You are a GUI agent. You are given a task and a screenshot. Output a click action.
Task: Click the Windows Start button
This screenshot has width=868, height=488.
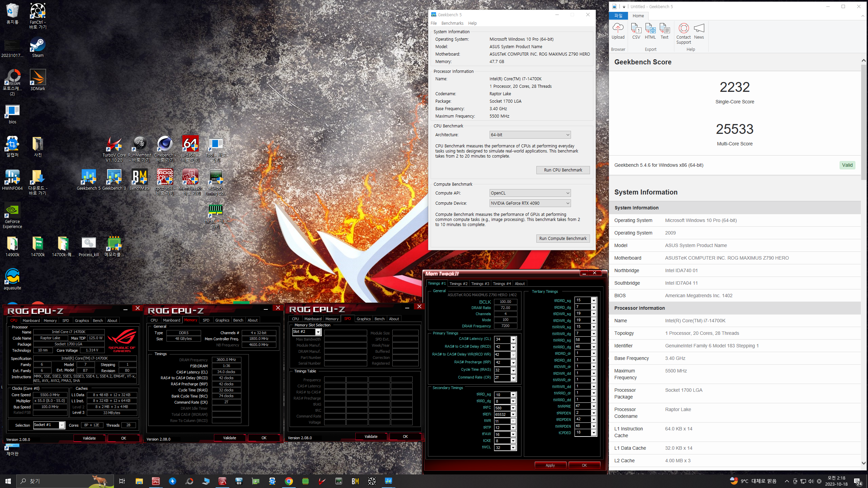(x=8, y=481)
